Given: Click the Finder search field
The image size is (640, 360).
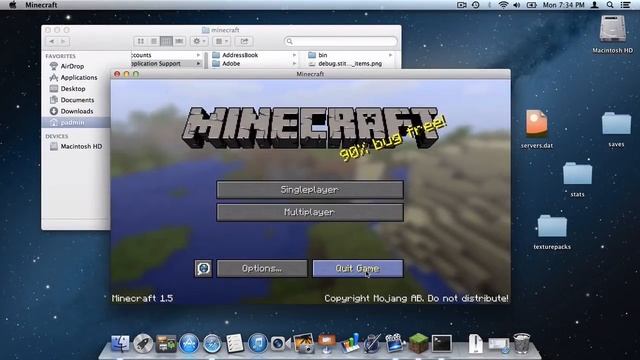Looking at the screenshot, I should coord(341,41).
